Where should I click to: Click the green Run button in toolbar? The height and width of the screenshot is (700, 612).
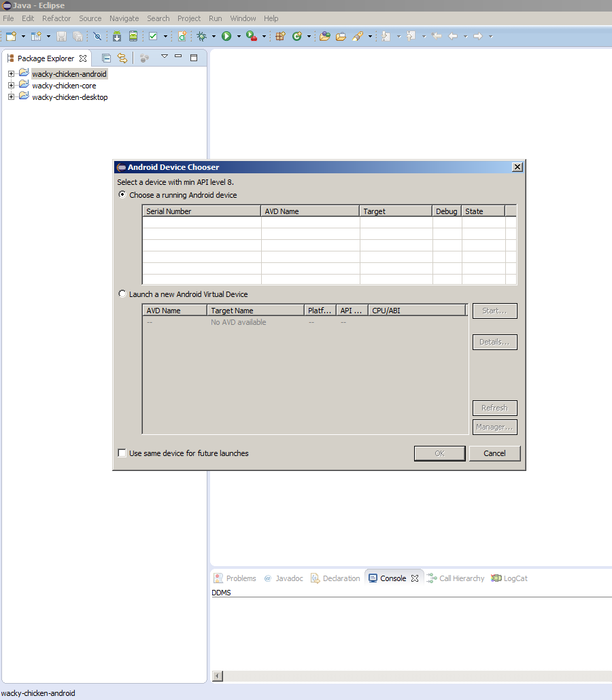point(226,36)
